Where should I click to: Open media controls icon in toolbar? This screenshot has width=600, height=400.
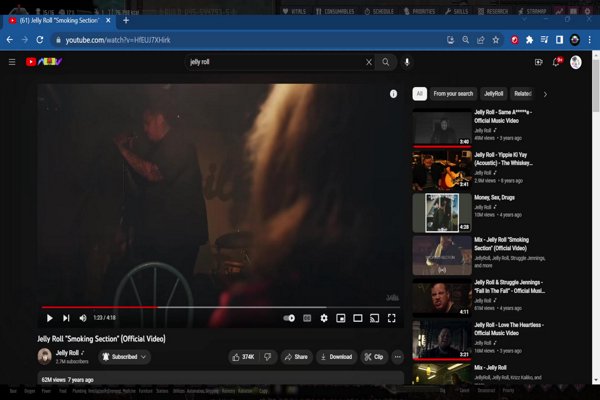(x=545, y=40)
